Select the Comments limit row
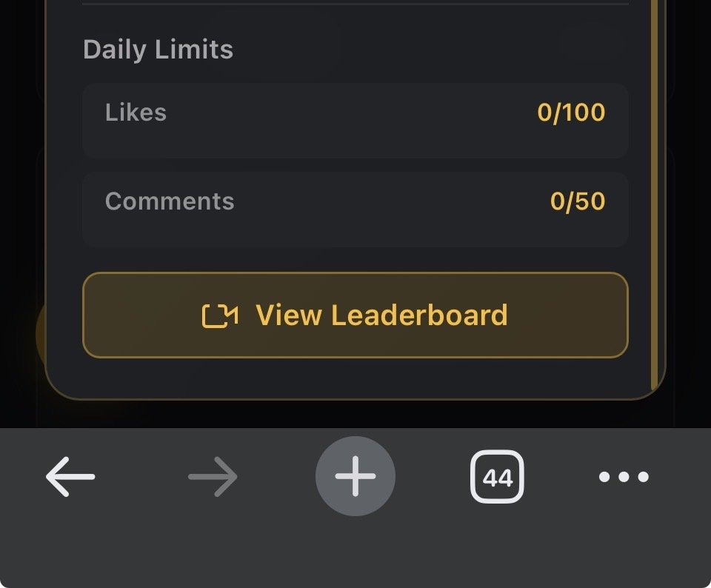Image resolution: width=711 pixels, height=588 pixels. coord(355,209)
